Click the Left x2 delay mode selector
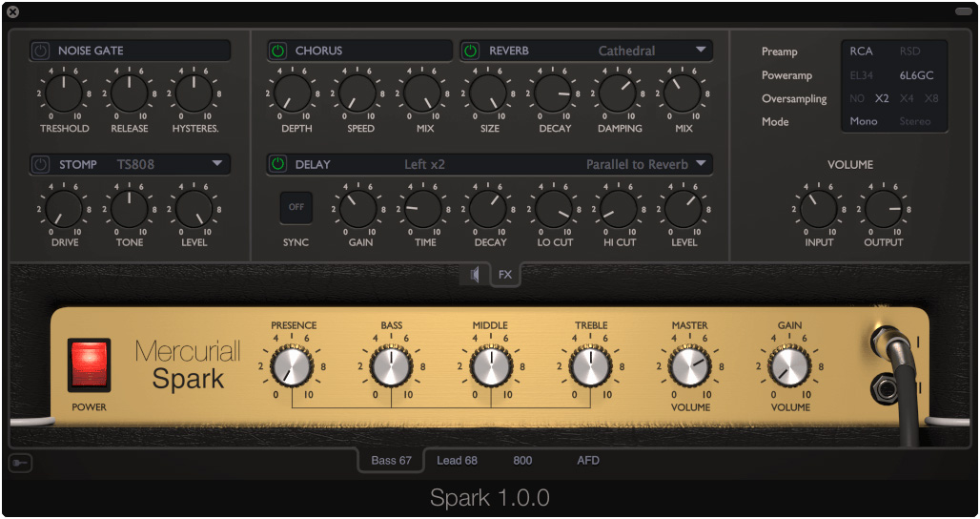This screenshot has width=980, height=519. 424,164
